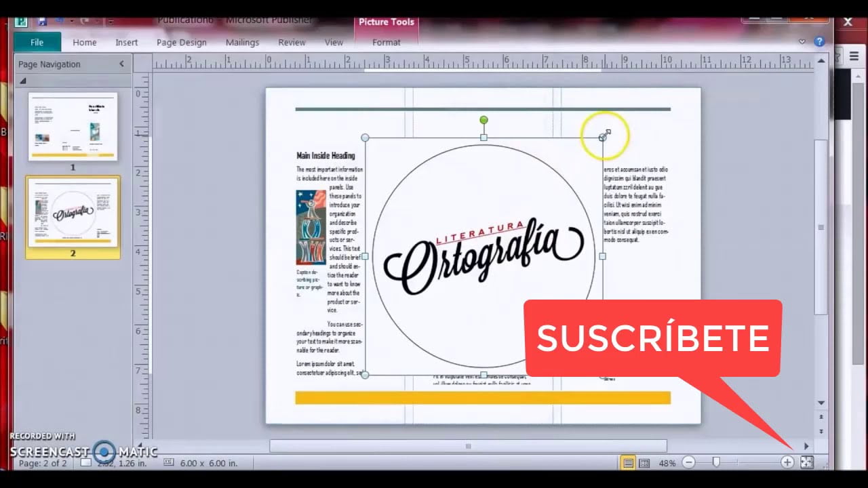The height and width of the screenshot is (488, 868).
Task: Open the File tab
Action: pyautogui.click(x=37, y=42)
